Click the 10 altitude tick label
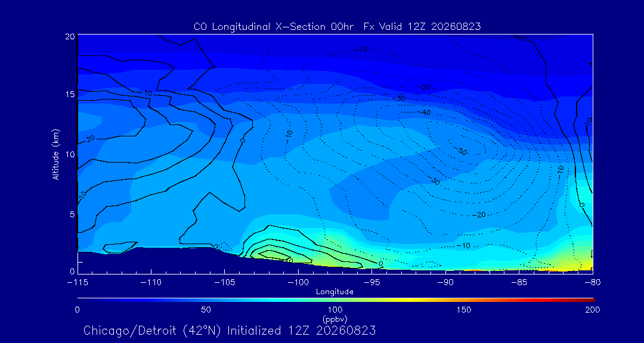Image resolution: width=644 pixels, height=343 pixels. pyautogui.click(x=69, y=154)
